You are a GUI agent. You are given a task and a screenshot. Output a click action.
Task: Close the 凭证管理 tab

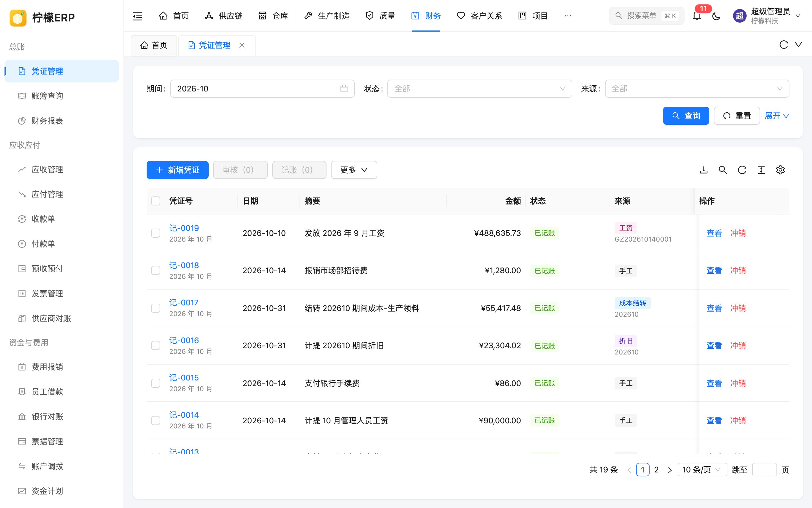(x=242, y=45)
